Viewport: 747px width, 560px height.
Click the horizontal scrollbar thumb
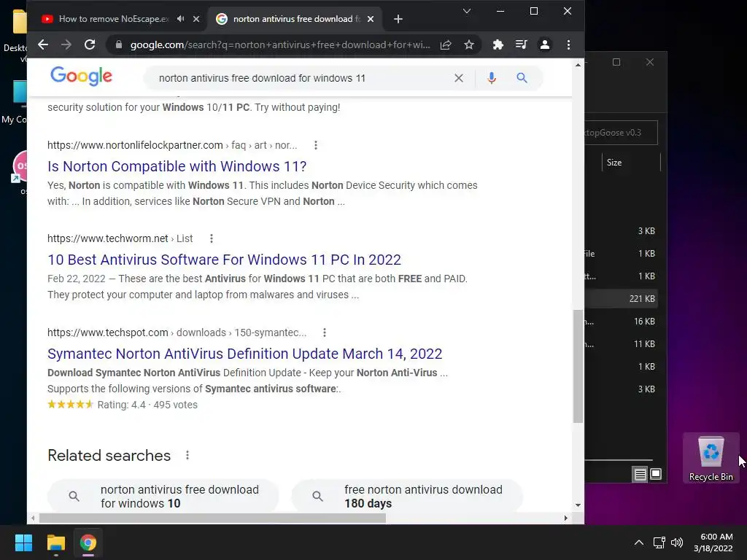(x=212, y=518)
